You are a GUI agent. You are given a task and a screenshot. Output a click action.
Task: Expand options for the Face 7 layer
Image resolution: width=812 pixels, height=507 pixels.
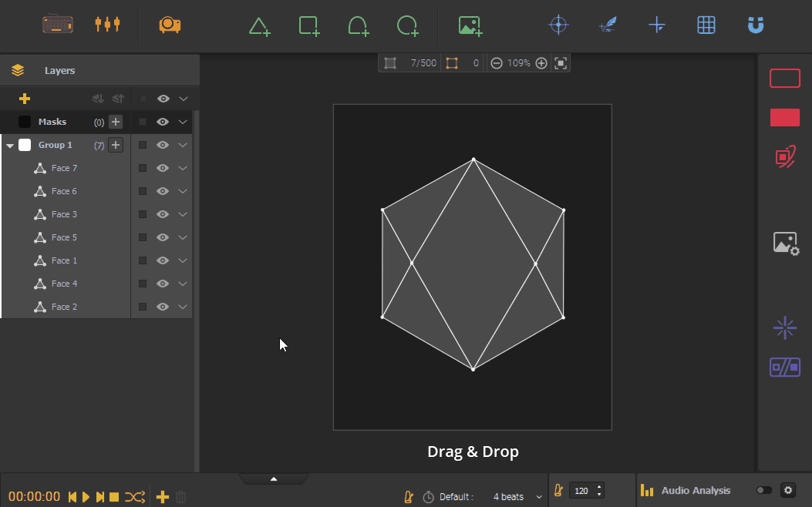tap(183, 168)
